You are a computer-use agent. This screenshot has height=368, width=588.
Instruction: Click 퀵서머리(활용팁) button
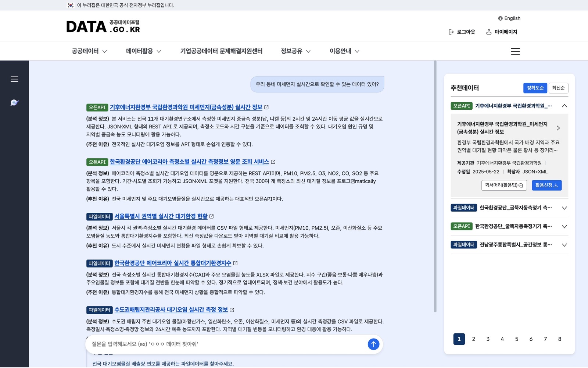click(x=504, y=185)
